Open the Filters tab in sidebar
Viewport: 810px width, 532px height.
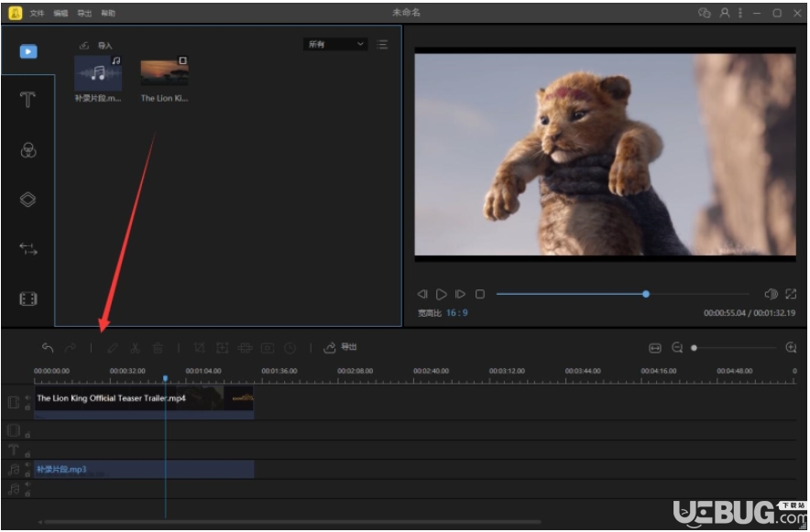tap(27, 149)
